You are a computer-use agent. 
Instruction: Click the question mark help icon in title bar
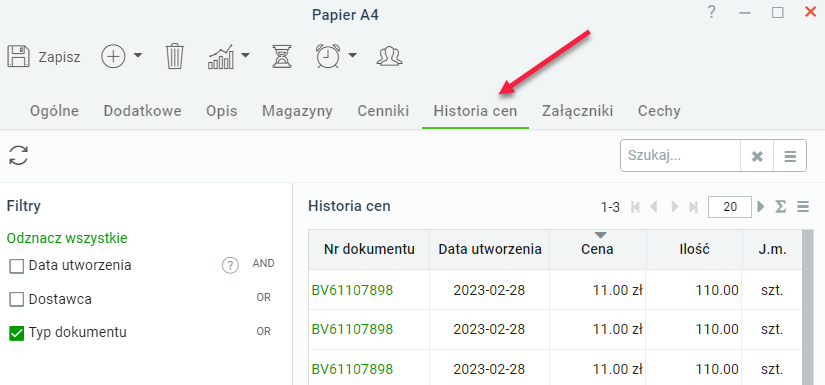(712, 12)
